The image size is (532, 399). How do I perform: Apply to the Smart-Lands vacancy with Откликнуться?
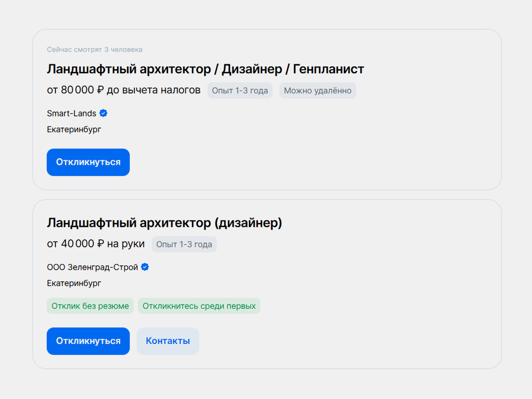88,162
